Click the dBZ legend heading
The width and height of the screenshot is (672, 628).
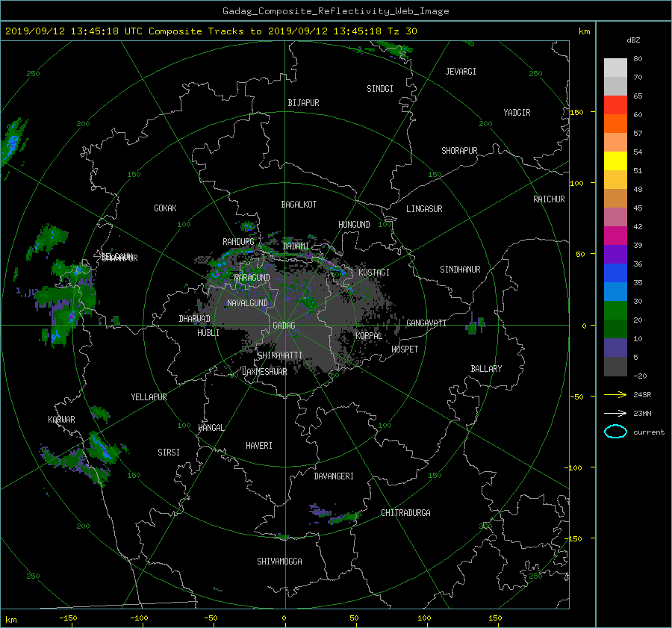633,40
